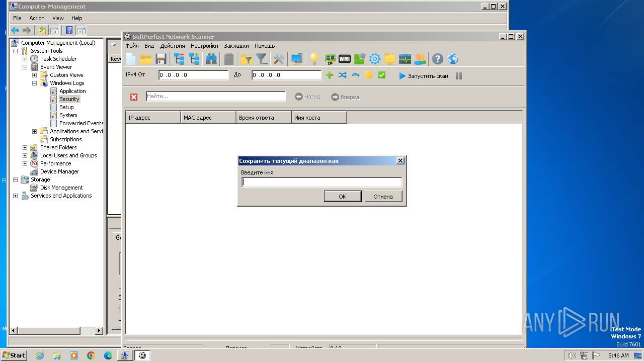Click the WMI icon
The image size is (644, 362).
pyautogui.click(x=345, y=59)
